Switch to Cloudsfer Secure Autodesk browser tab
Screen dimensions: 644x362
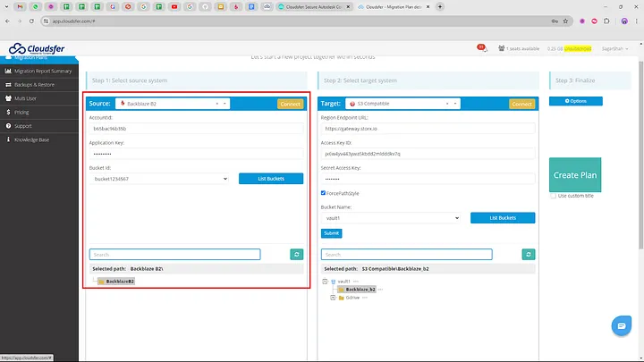pos(314,6)
